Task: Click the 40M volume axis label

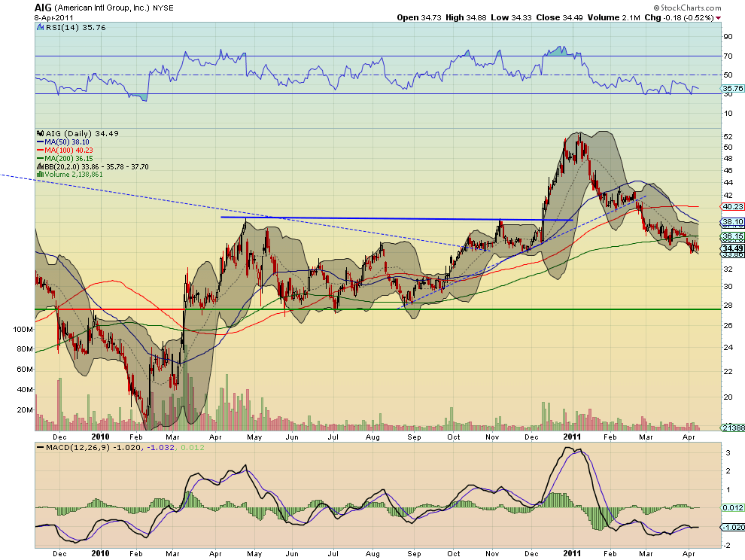Action: pos(25,389)
